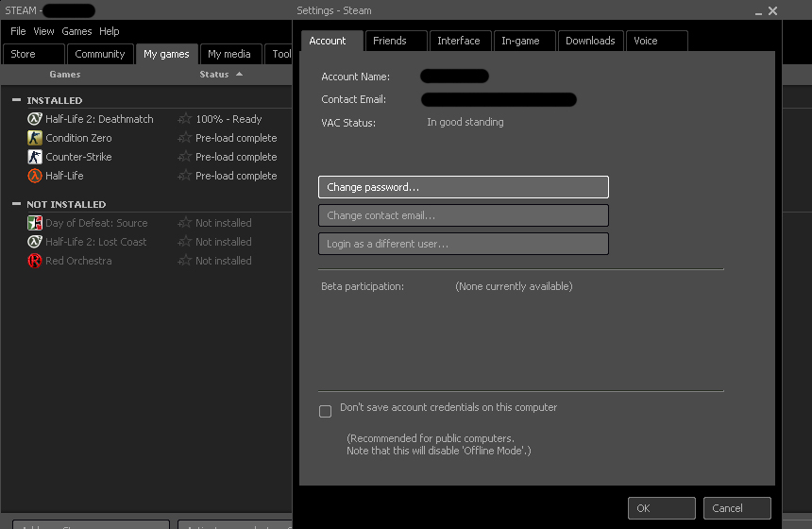Viewport: 812px width, 529px height.
Task: Open the In-game settings tab
Action: [525, 41]
